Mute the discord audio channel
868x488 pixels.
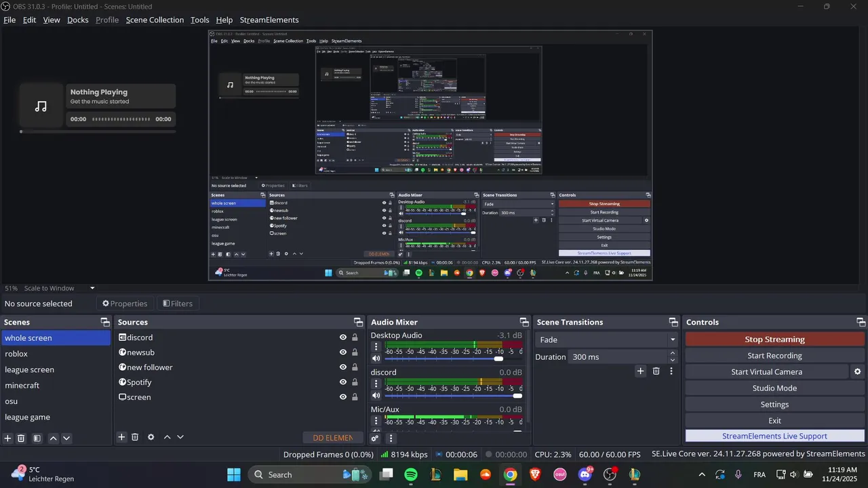pos(376,396)
